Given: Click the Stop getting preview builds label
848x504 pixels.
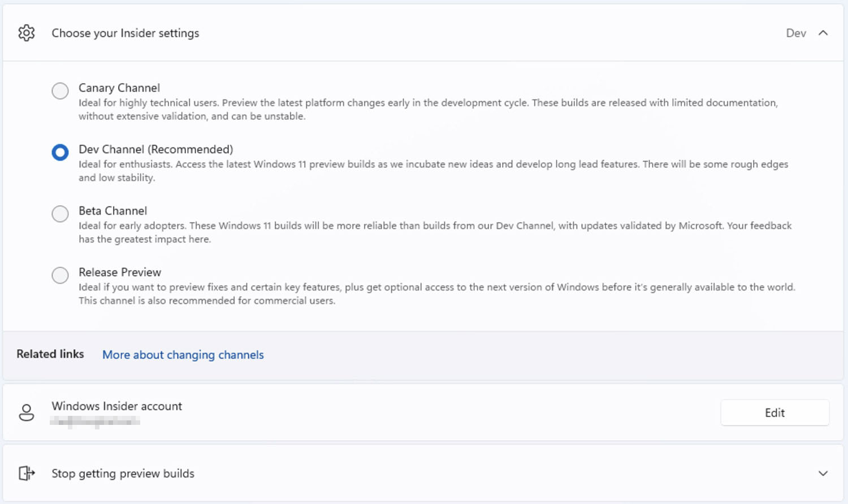Looking at the screenshot, I should click(123, 473).
